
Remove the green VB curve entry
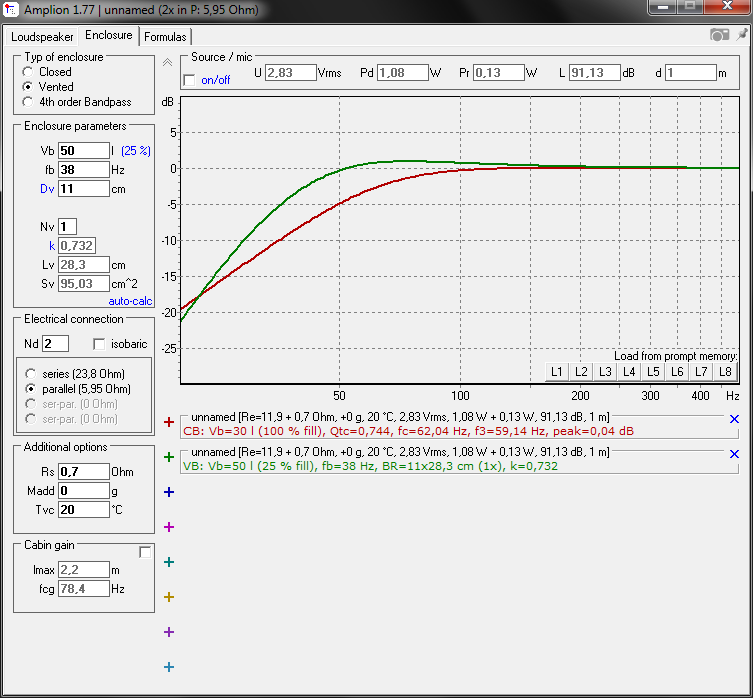tap(734, 454)
